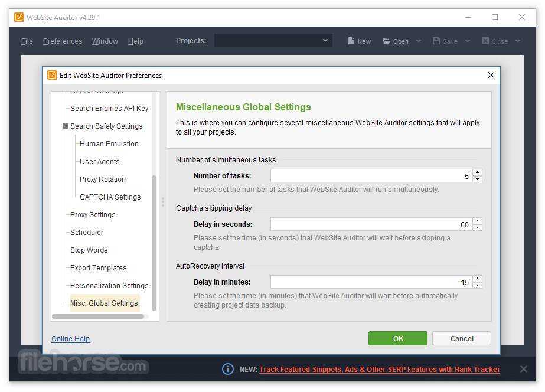Image resolution: width=545 pixels, height=392 pixels.
Task: Select Stop Words in the tree
Action: click(89, 250)
